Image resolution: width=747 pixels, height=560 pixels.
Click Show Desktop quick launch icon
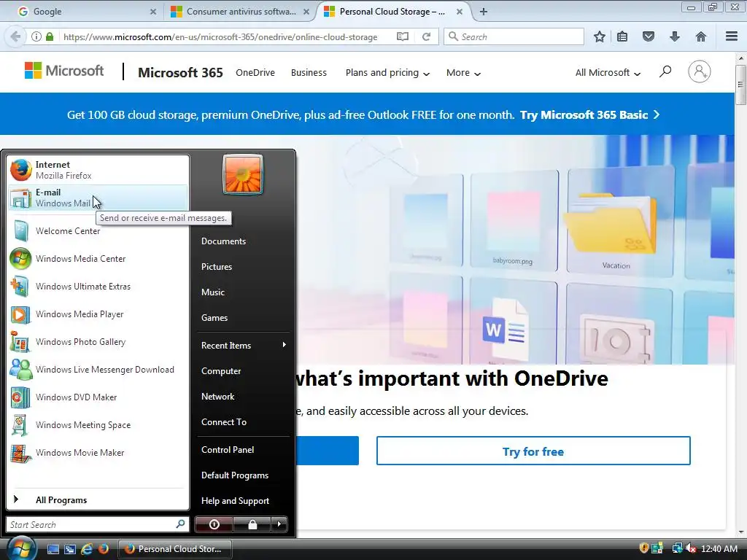coord(53,549)
